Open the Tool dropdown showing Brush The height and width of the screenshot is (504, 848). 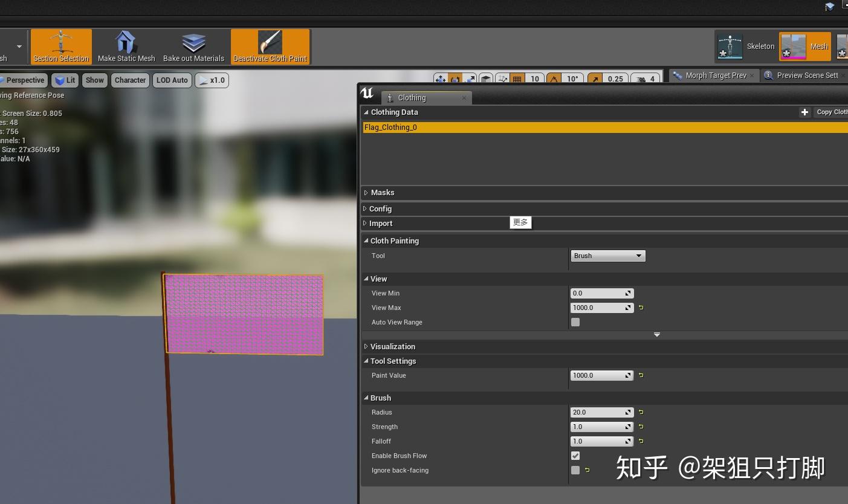(x=607, y=255)
